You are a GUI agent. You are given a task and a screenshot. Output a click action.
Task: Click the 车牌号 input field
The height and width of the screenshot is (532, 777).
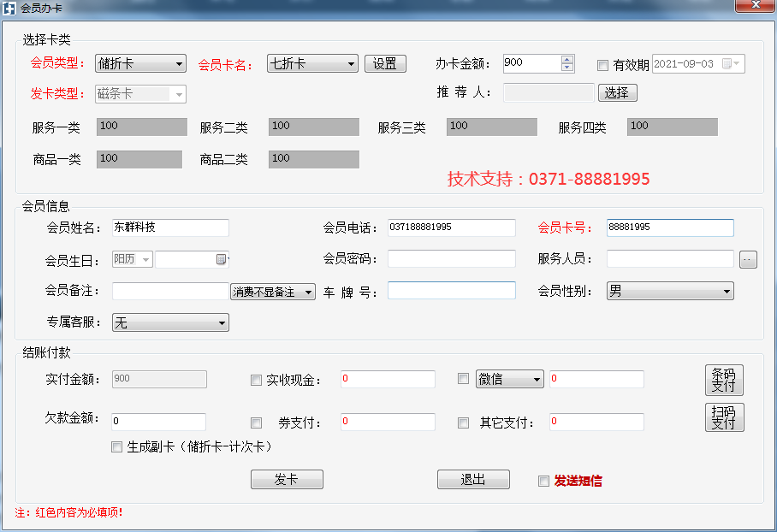point(452,290)
